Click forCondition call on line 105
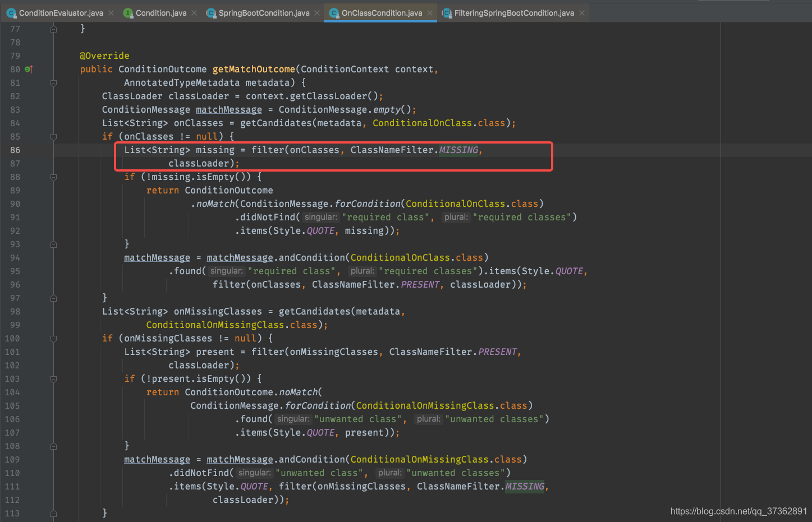Image resolution: width=812 pixels, height=522 pixels. pyautogui.click(x=318, y=405)
